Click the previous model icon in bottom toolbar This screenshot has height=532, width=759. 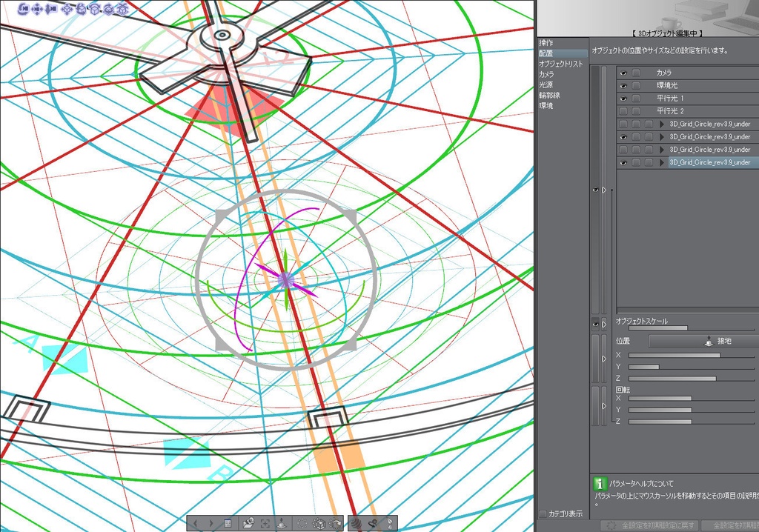tap(195, 523)
